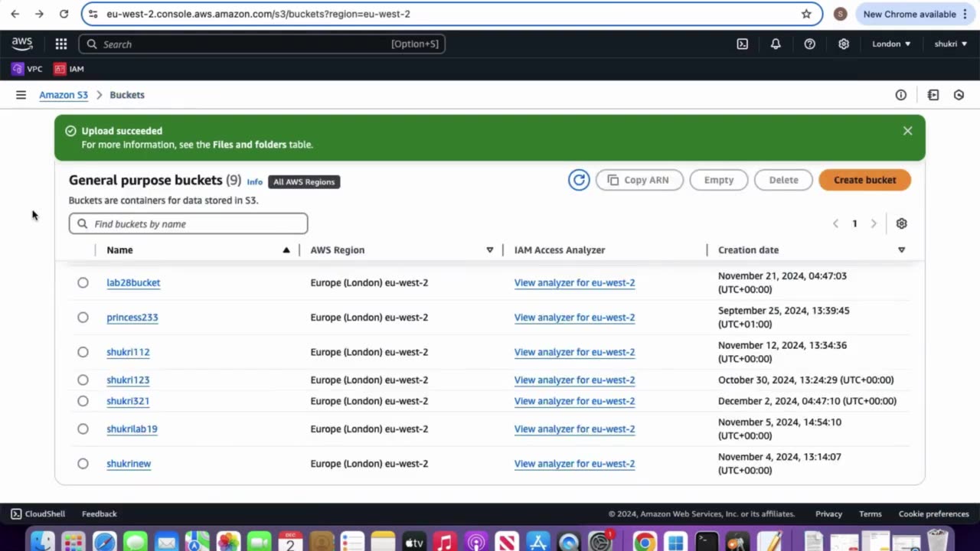Open the Info link beside bucket count

pyautogui.click(x=254, y=182)
